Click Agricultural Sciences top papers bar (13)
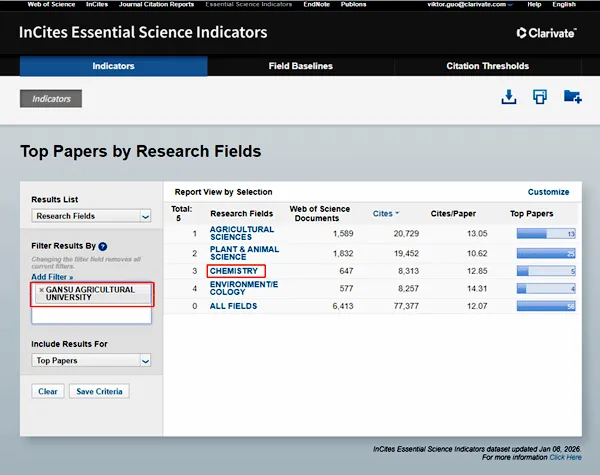 [x=546, y=233]
